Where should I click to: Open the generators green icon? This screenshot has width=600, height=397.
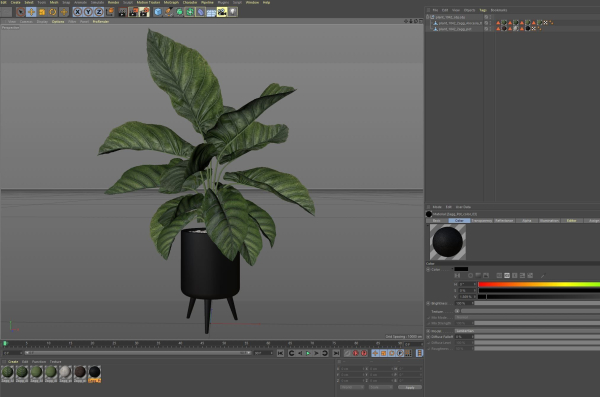click(x=179, y=12)
